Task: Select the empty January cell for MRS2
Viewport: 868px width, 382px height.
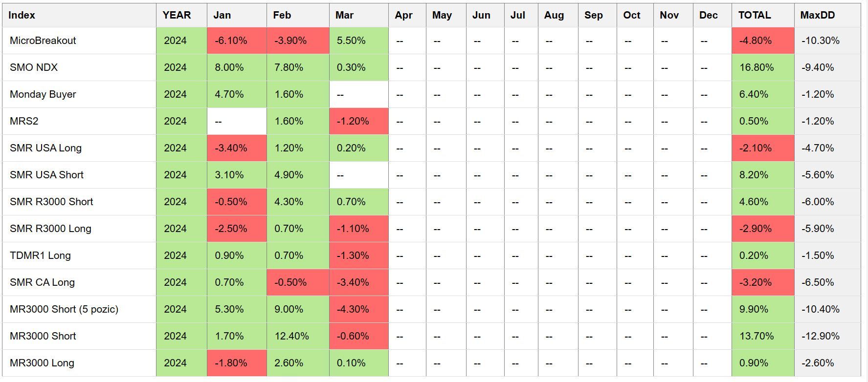Action: [237, 121]
